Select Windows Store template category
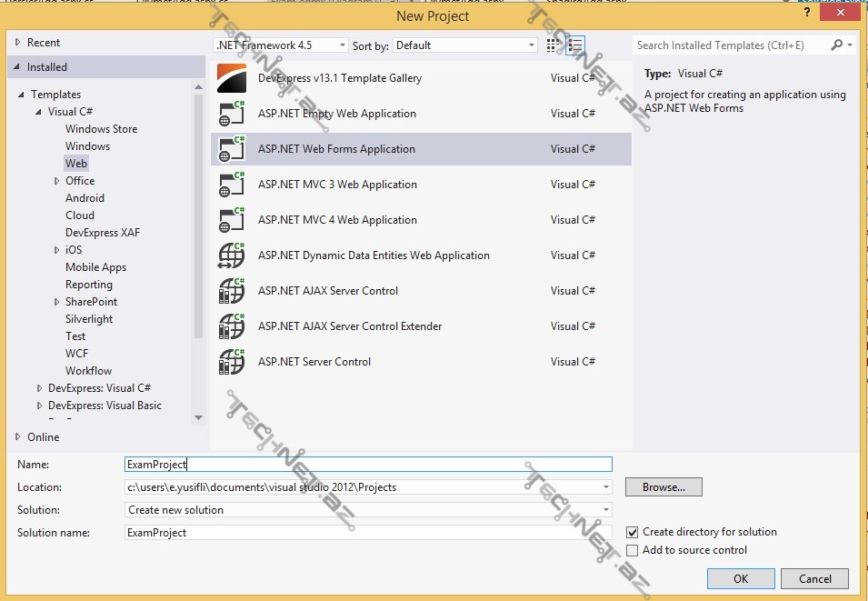868x601 pixels. [x=101, y=129]
